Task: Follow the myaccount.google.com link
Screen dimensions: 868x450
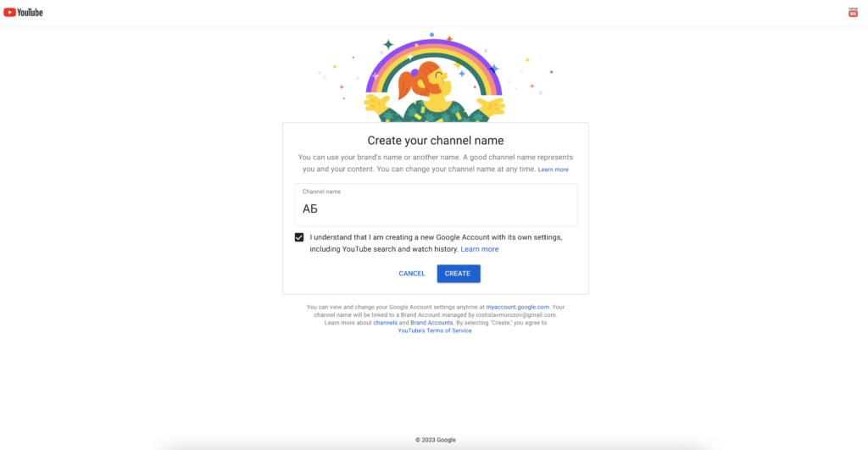Action: click(x=518, y=307)
